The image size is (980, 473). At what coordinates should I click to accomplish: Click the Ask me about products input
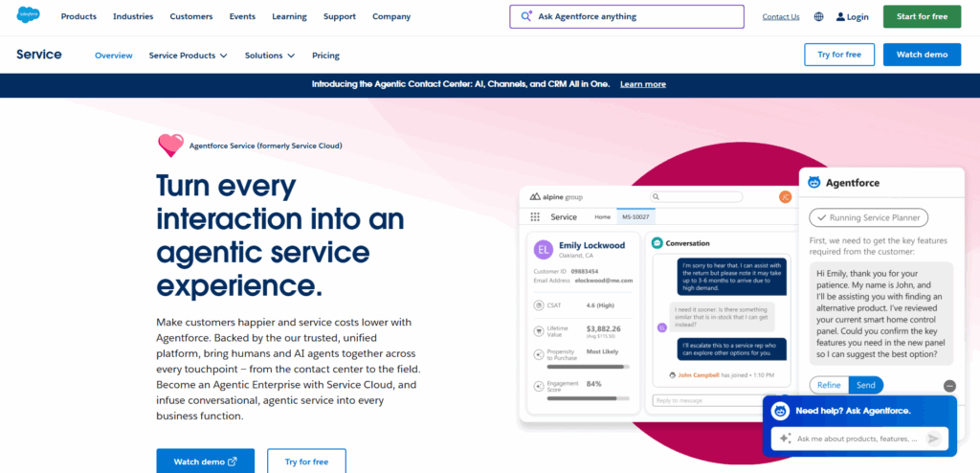tap(859, 439)
